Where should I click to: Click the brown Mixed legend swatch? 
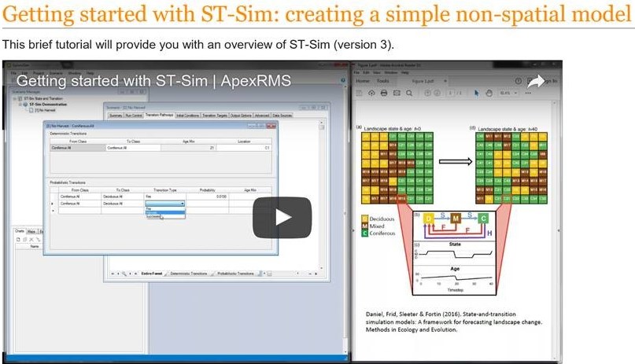(x=364, y=226)
